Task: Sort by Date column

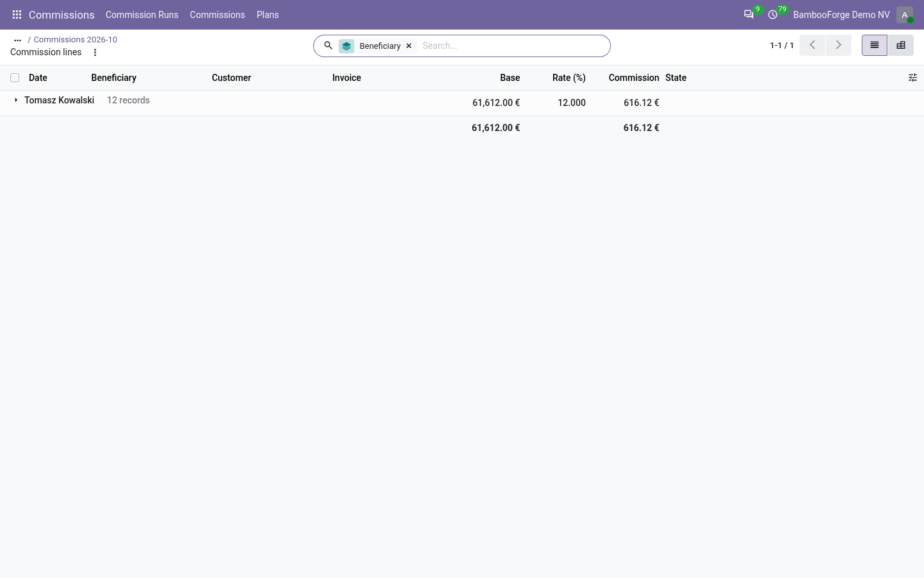Action: 38,78
